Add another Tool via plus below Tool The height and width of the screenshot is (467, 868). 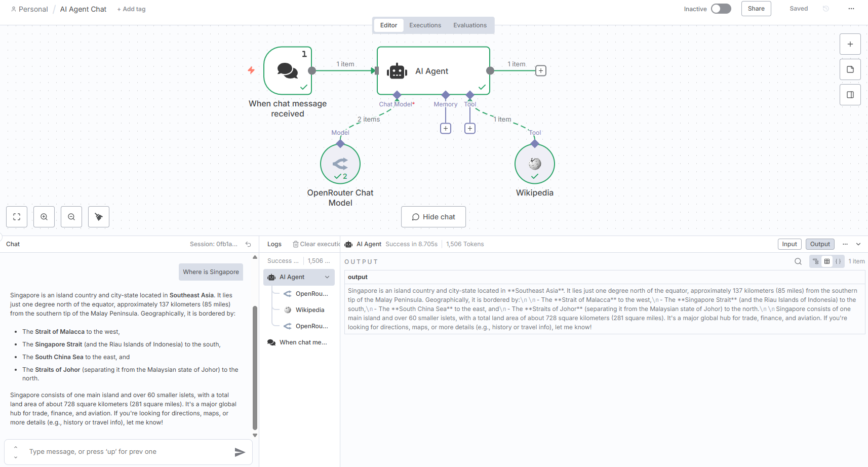470,129
